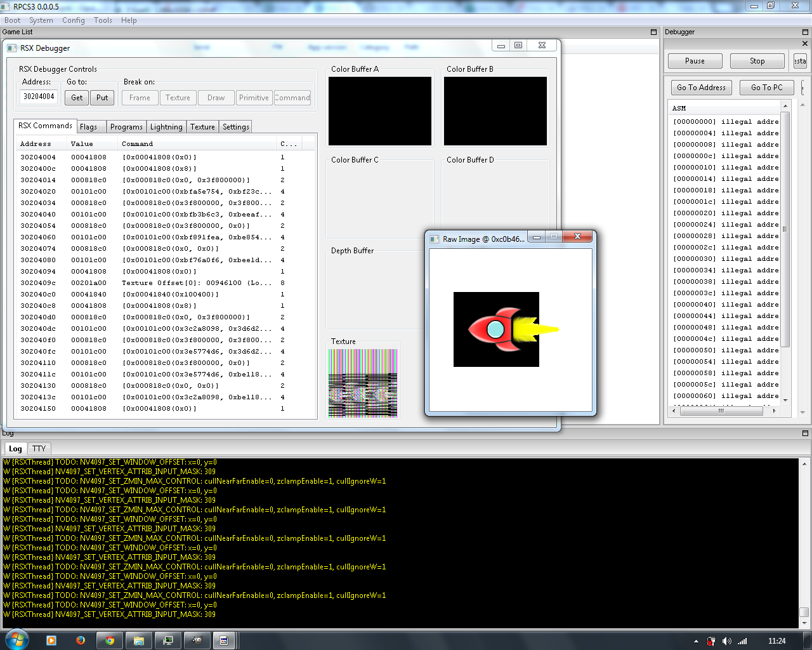Click the Texture preview thumbnail

tap(363, 383)
